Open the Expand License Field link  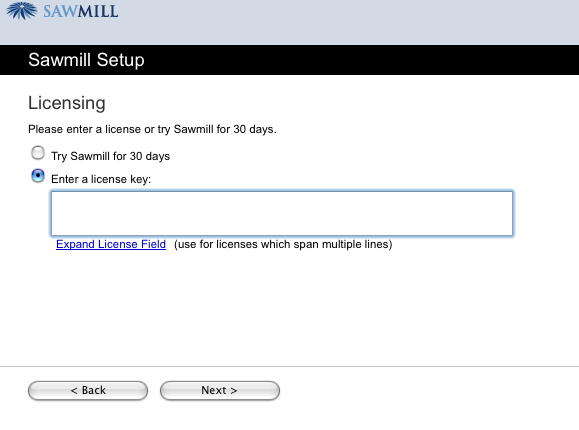coord(111,244)
